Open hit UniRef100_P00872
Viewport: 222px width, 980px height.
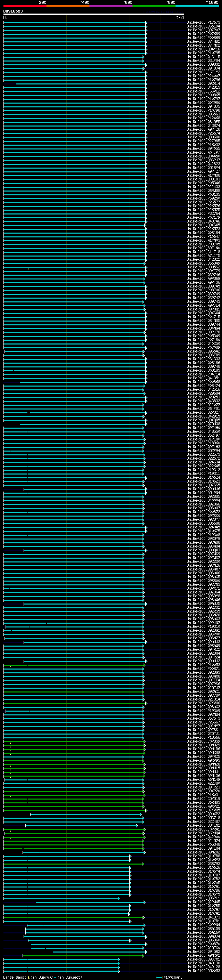click(203, 512)
